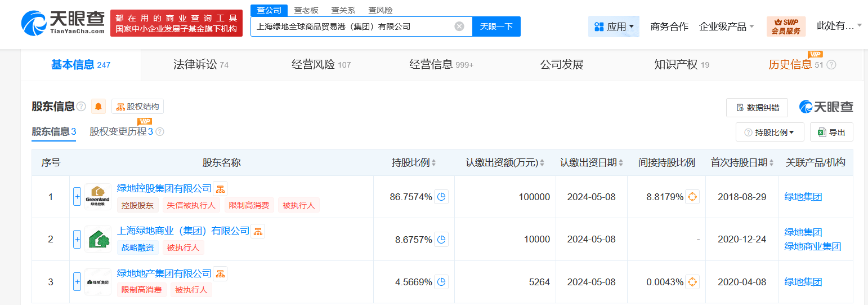Switch to 查关系 search tab
The image size is (868, 305).
[343, 10]
